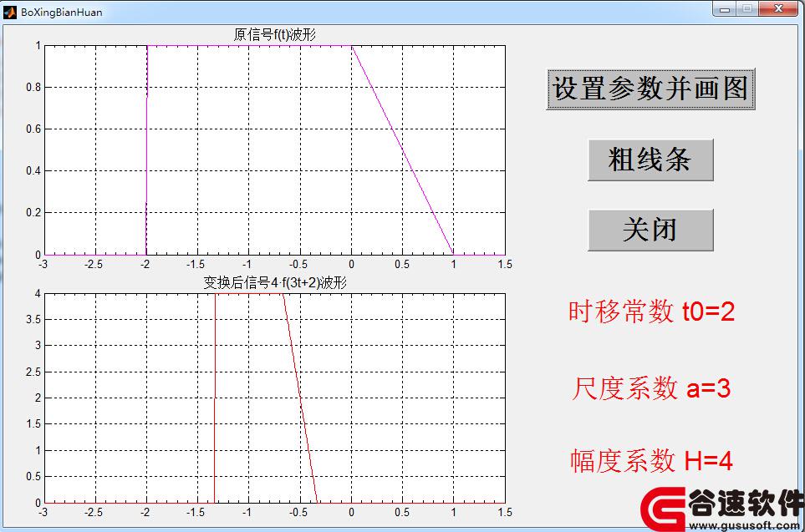
Task: Minimize the BoXingBianHuan window
Action: click(725, 8)
